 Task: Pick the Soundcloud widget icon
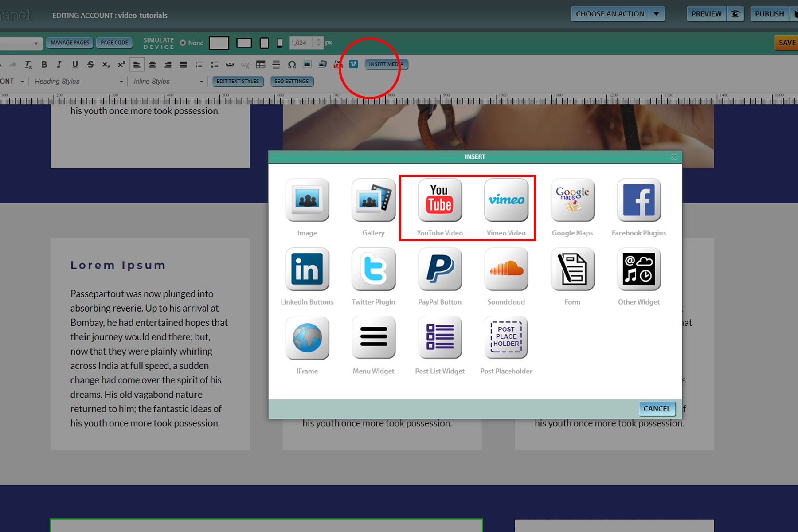[x=506, y=270]
